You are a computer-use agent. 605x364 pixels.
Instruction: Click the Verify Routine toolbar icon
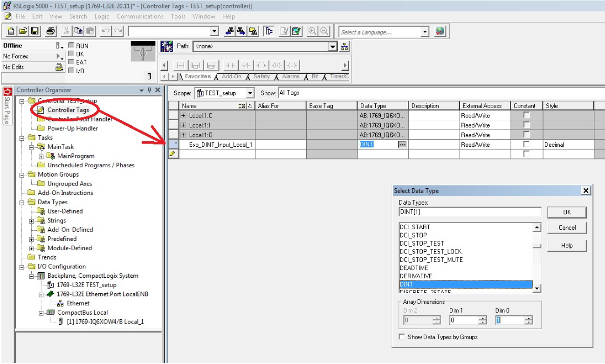click(284, 32)
